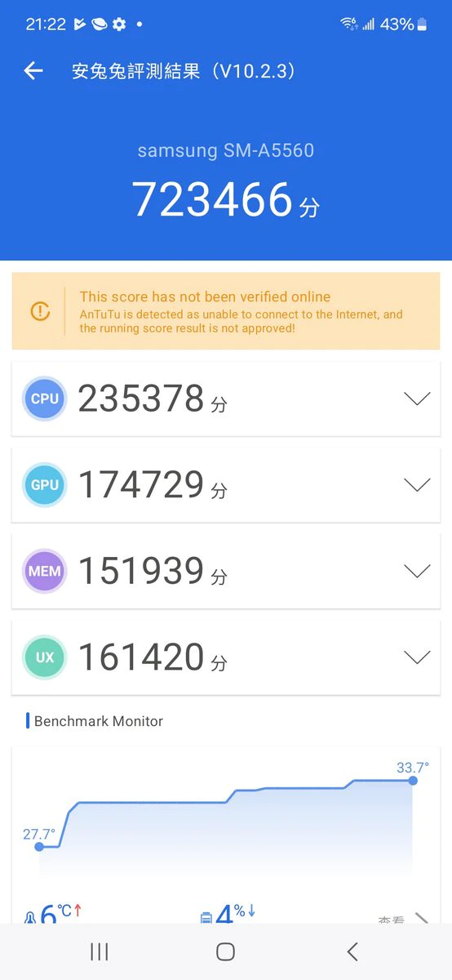Image resolution: width=452 pixels, height=980 pixels.
Task: Expand the MEM score section
Action: 417,571
